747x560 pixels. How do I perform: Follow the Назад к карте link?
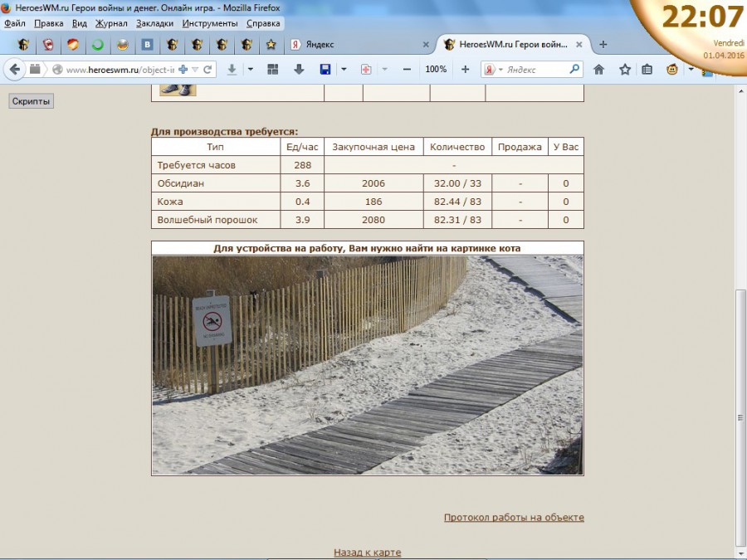pos(367,553)
